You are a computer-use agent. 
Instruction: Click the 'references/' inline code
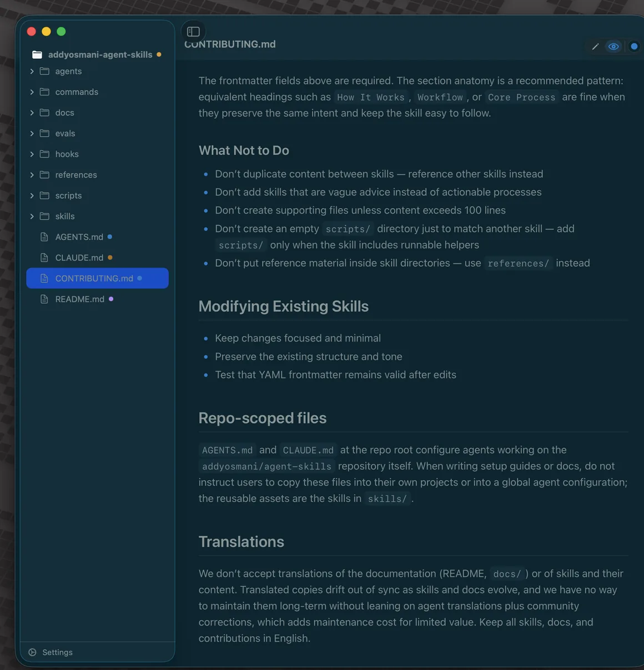(x=519, y=263)
